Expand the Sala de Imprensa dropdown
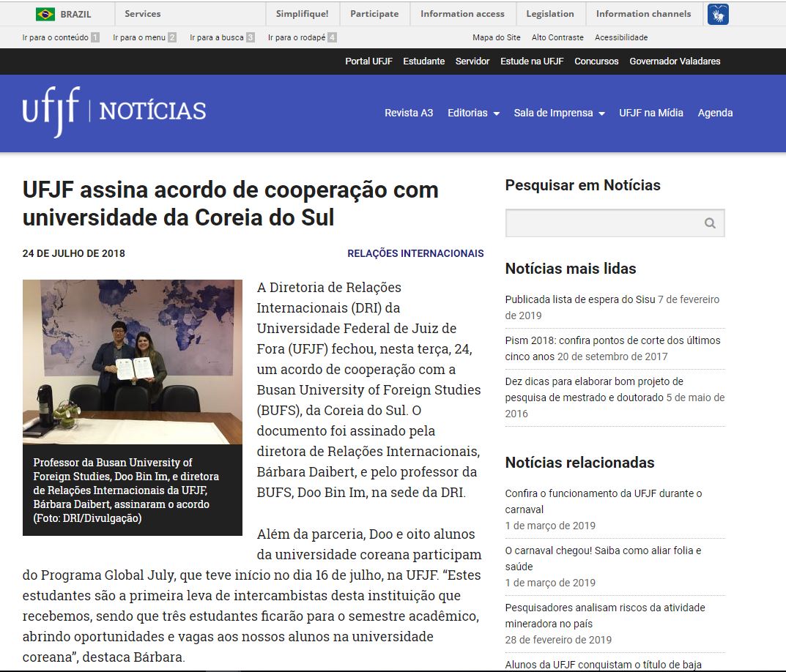 [x=560, y=113]
